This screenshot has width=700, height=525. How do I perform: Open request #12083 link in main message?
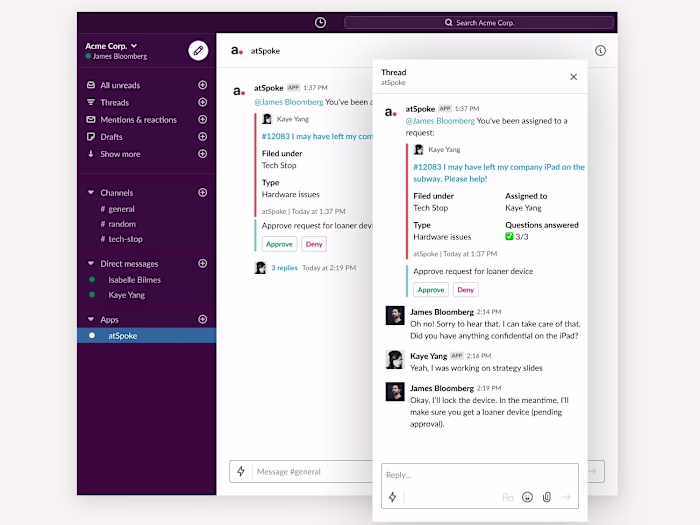[317, 137]
